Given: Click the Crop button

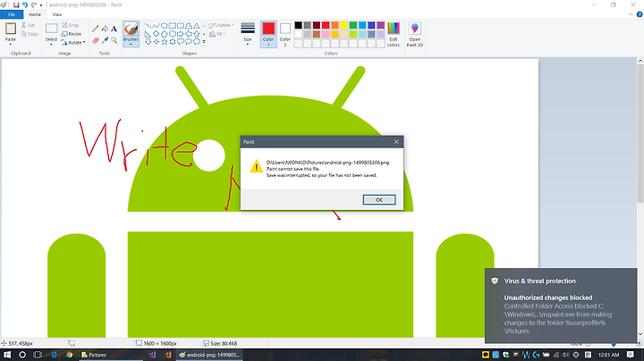Looking at the screenshot, I should pos(71,25).
